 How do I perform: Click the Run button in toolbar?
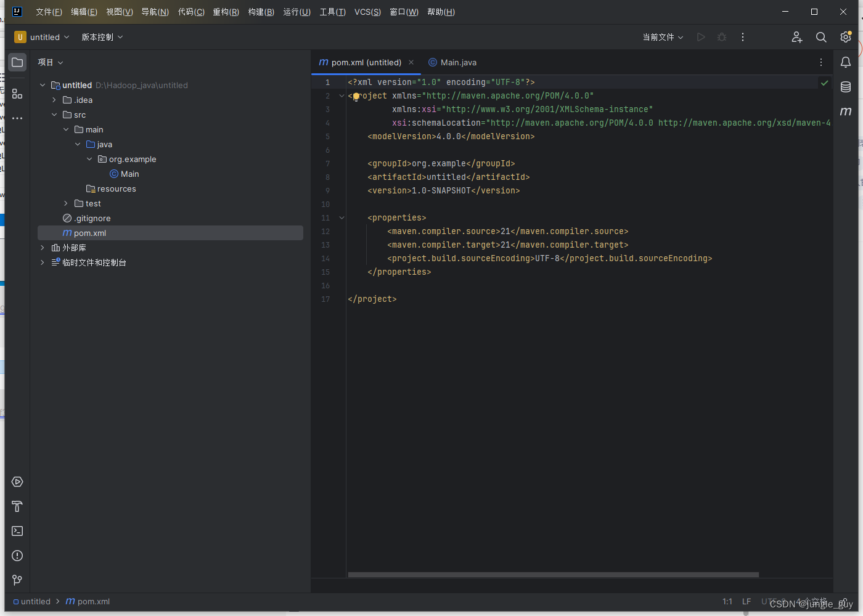click(x=701, y=37)
